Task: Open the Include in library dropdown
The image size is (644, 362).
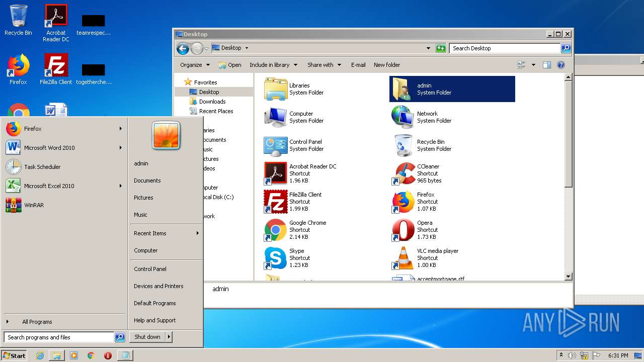Action: 274,65
